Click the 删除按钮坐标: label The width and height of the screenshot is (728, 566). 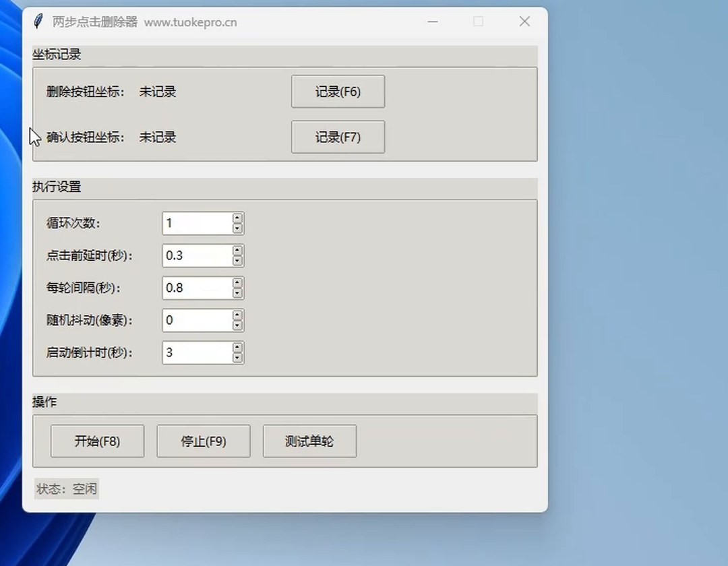[x=86, y=92]
